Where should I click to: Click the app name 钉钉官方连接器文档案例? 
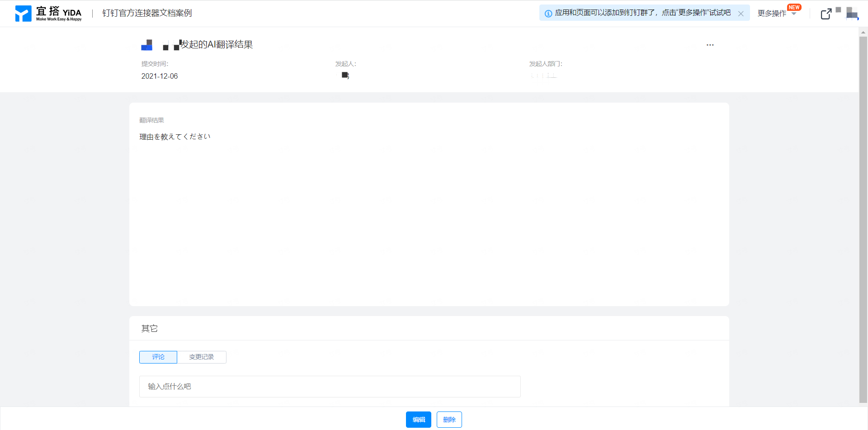147,13
